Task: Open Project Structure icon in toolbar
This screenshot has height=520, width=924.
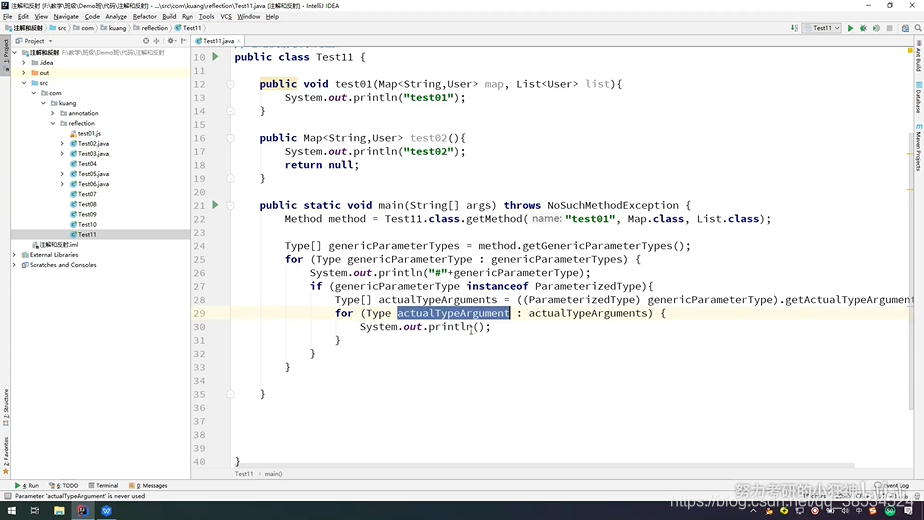Action: click(x=905, y=28)
